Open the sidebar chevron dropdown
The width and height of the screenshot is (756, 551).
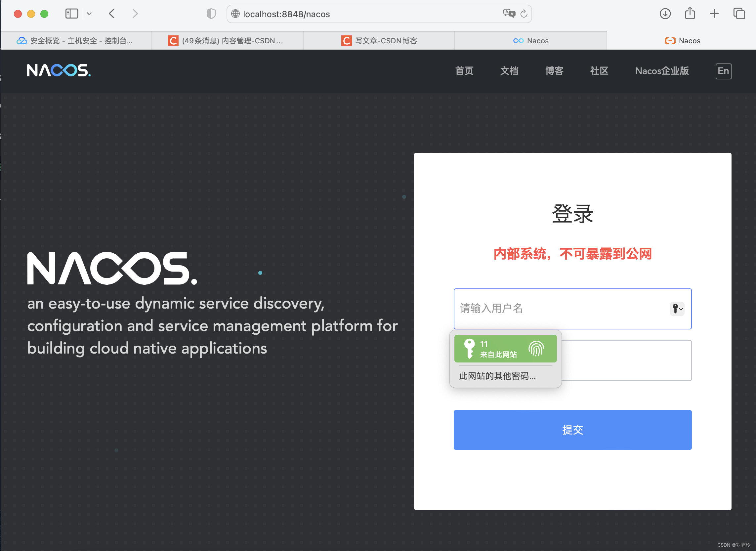[89, 14]
